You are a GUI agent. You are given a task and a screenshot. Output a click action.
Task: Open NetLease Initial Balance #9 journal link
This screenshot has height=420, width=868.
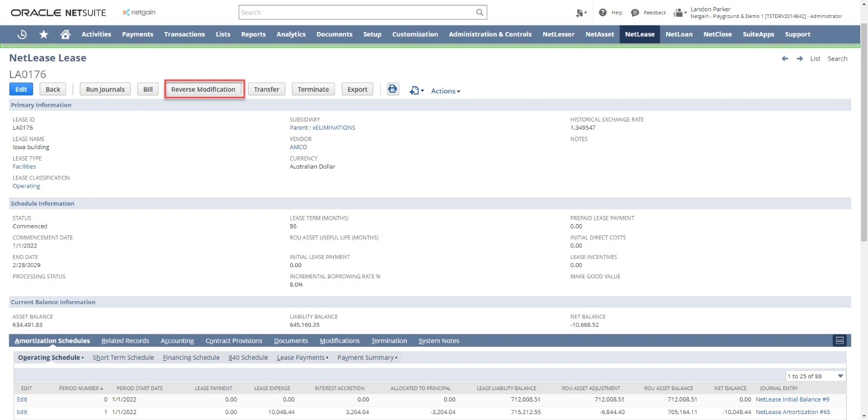coord(793,399)
